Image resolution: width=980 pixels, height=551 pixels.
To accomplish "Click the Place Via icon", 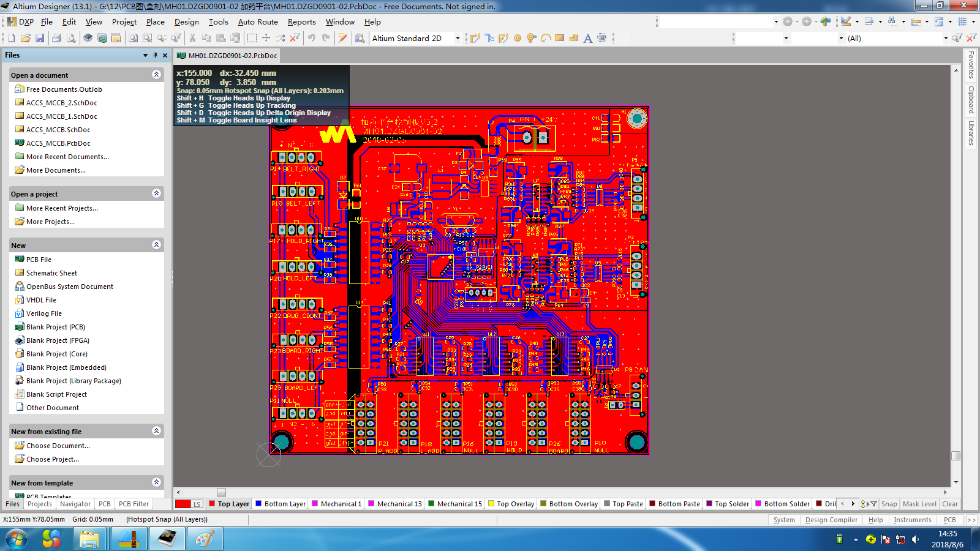I will coord(532,38).
